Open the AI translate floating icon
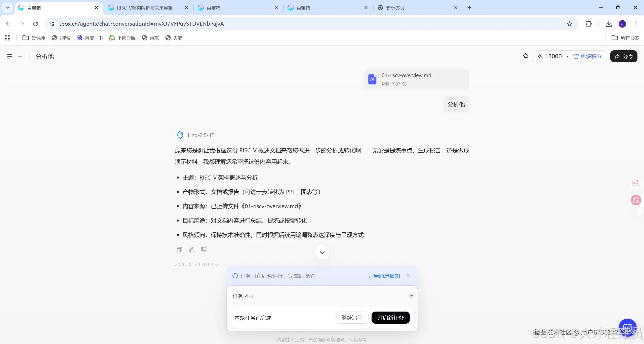The height and width of the screenshot is (344, 644). (x=636, y=200)
